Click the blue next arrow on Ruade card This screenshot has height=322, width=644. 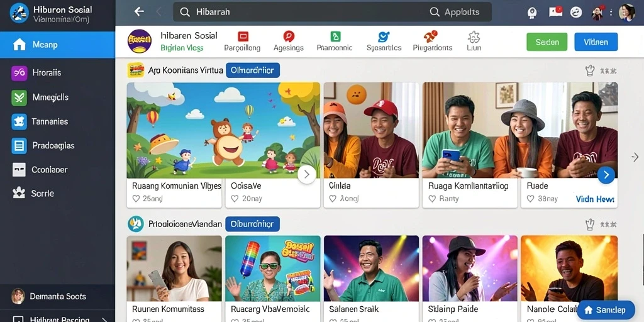(606, 175)
